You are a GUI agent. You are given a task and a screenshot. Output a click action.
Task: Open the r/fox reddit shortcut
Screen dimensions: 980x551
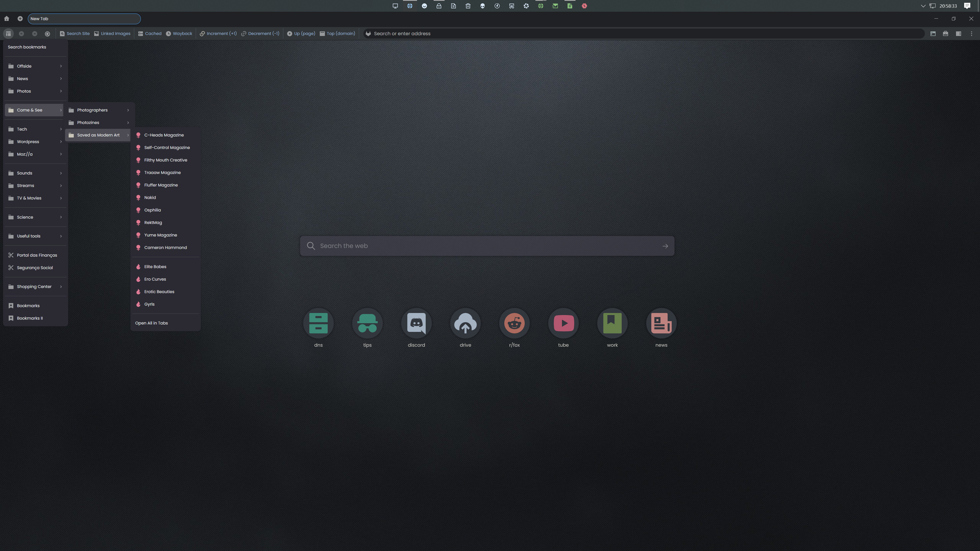(514, 323)
